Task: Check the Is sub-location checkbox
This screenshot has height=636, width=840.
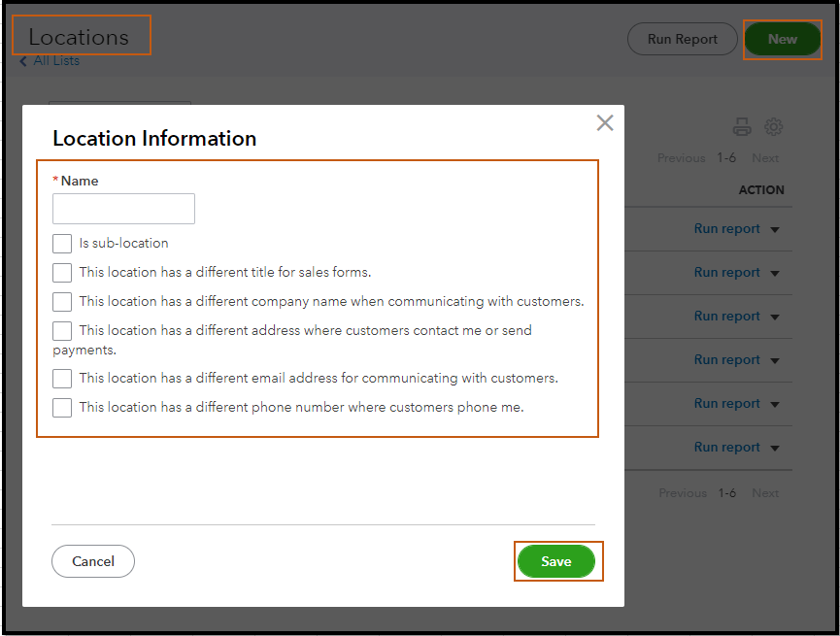Action: pyautogui.click(x=62, y=244)
